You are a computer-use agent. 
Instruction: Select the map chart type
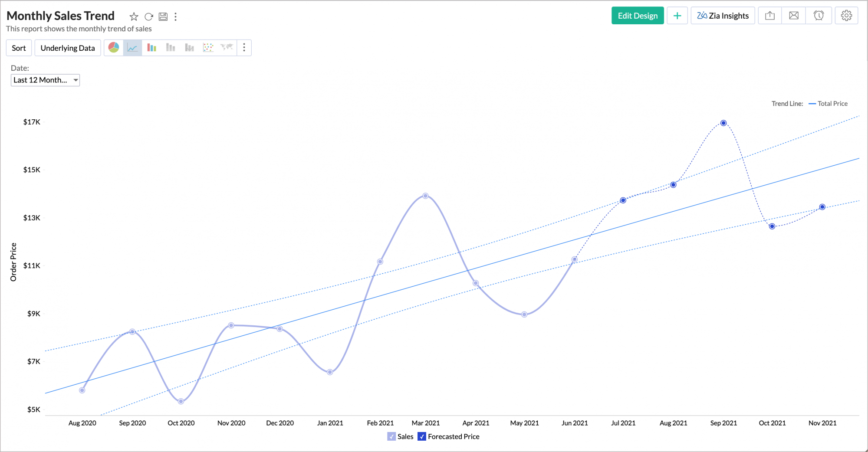point(227,48)
